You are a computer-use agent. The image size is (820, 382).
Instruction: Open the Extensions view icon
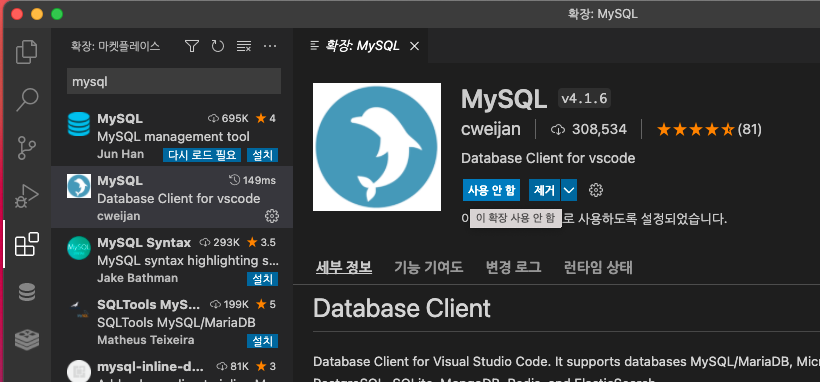point(27,244)
